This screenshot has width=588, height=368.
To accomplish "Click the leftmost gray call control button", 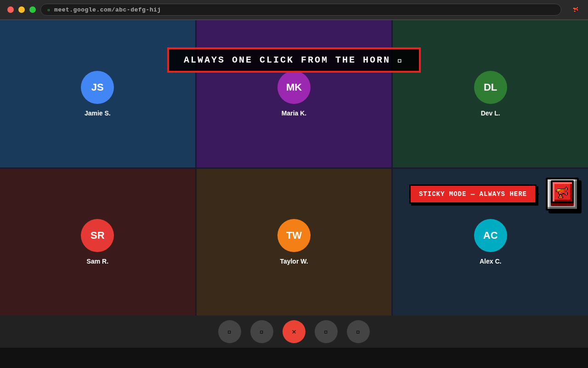I will tap(230, 332).
